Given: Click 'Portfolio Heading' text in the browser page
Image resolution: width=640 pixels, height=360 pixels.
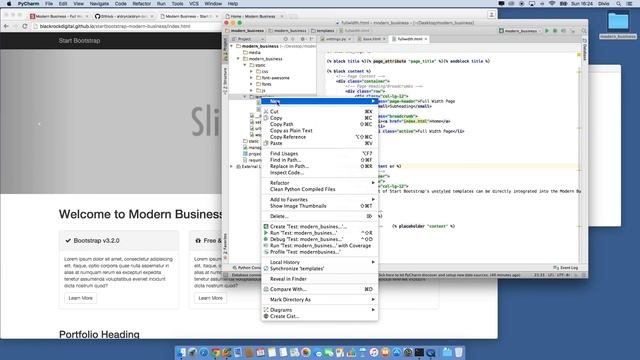Looking at the screenshot, I should tap(99, 334).
